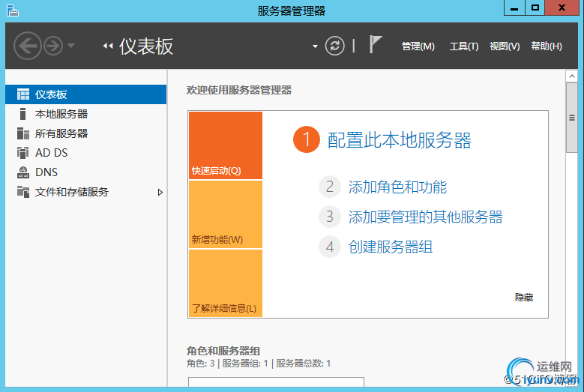Click the back navigation arrow icon
584x392 pixels.
tap(28, 46)
